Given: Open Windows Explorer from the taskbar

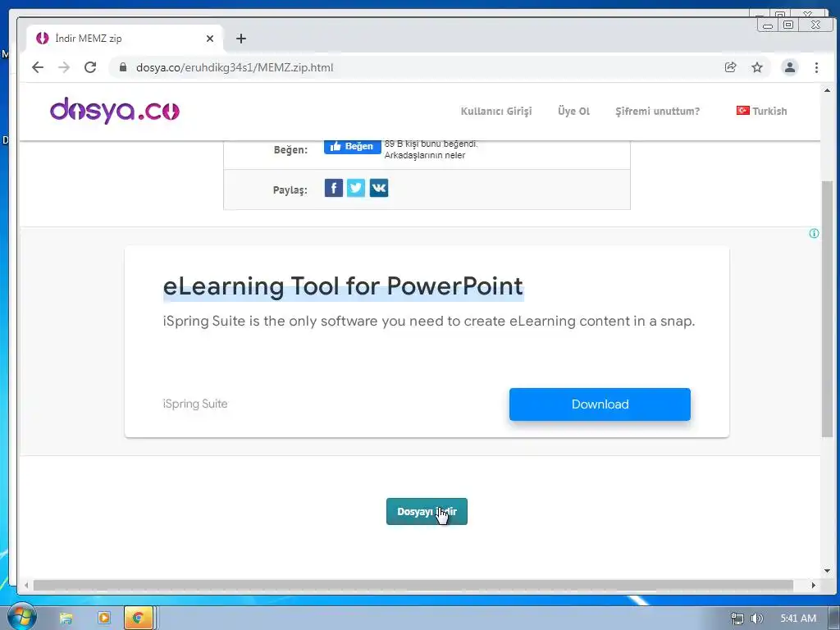Looking at the screenshot, I should click(66, 619).
